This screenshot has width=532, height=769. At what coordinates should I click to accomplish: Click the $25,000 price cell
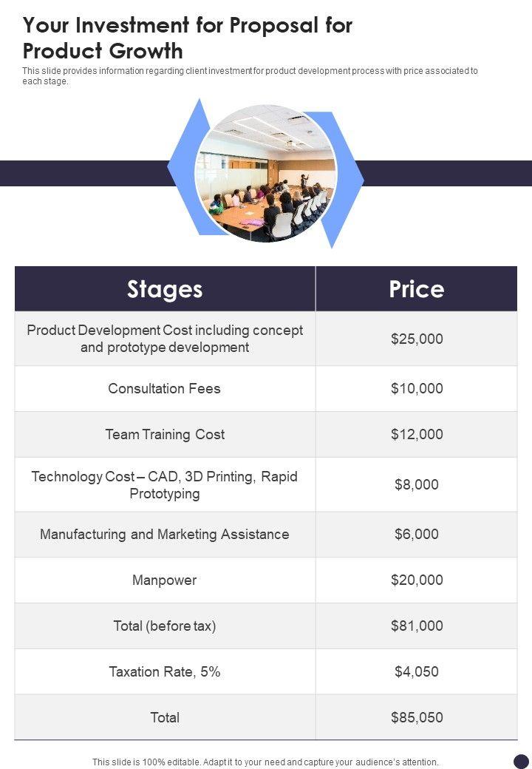click(x=417, y=339)
